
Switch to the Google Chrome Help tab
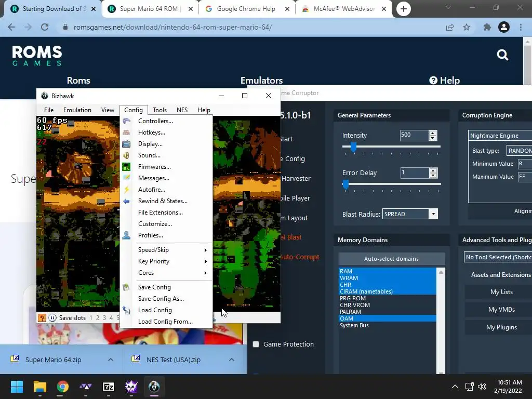tap(246, 9)
